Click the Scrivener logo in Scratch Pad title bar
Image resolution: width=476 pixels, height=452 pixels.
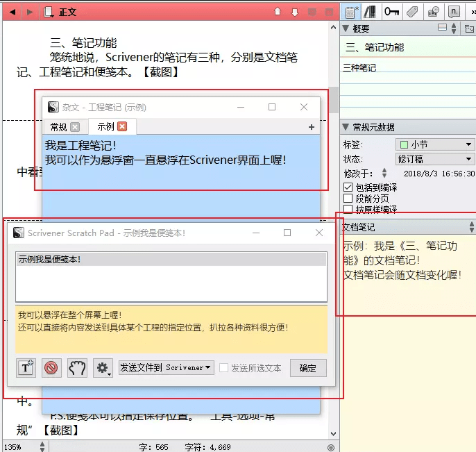click(19, 233)
